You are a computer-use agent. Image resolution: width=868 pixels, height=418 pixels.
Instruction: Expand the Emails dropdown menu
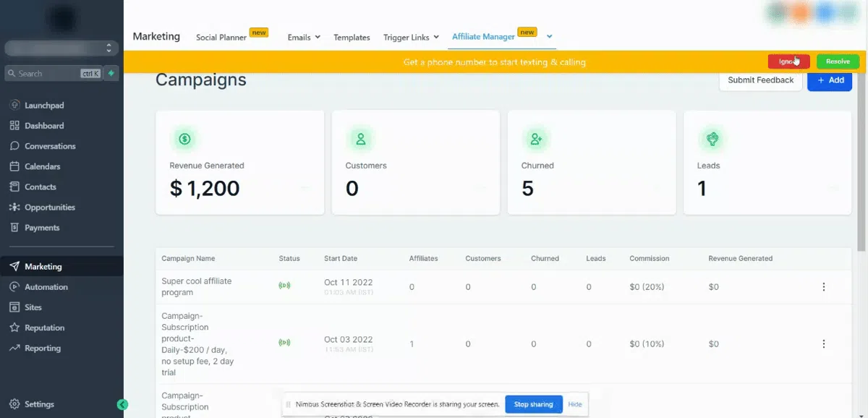[304, 38]
